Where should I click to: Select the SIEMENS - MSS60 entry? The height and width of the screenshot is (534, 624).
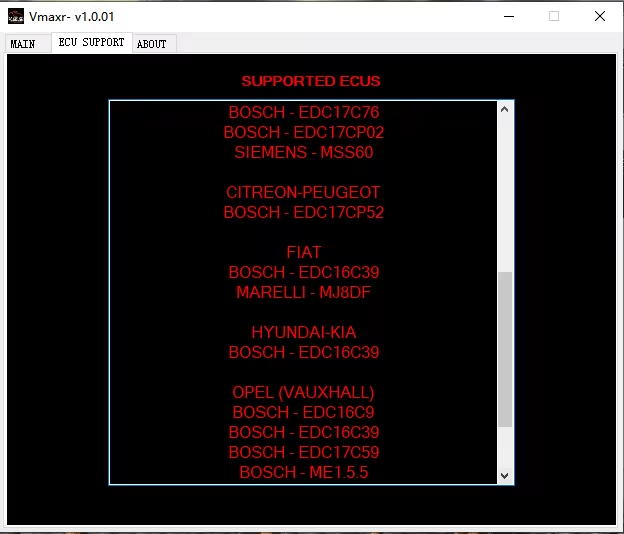click(304, 152)
